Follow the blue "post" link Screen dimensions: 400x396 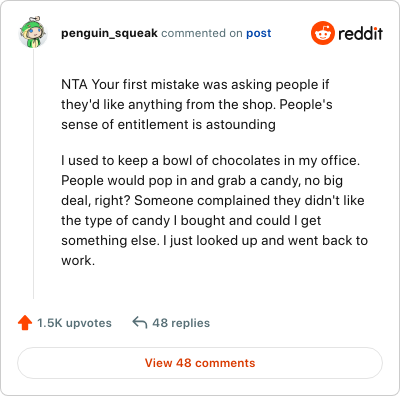coord(259,34)
